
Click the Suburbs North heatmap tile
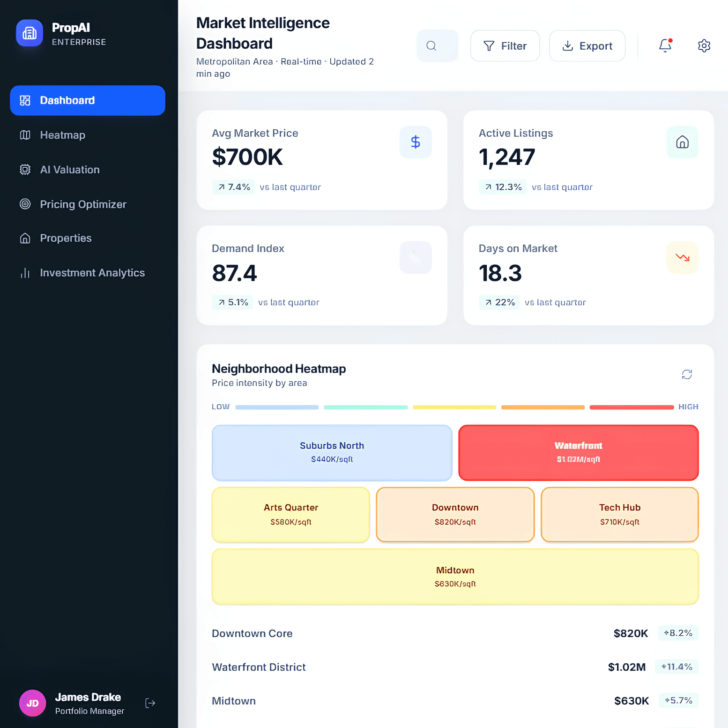coord(332,453)
